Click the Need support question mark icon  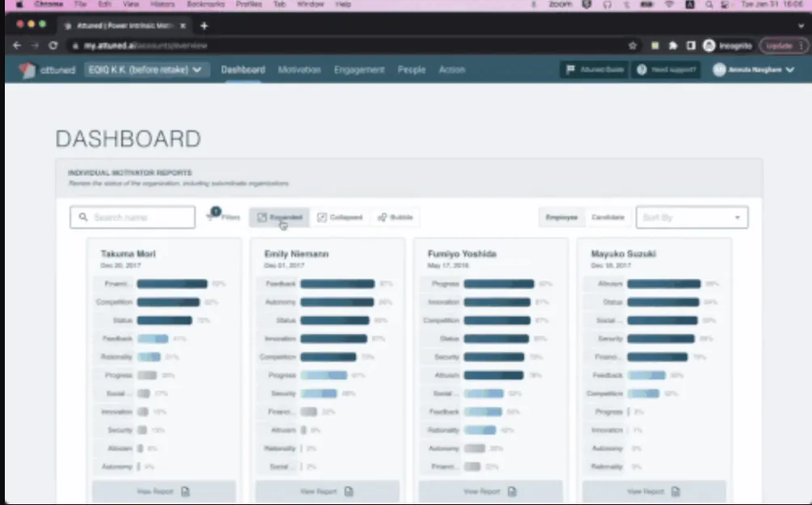(x=642, y=70)
